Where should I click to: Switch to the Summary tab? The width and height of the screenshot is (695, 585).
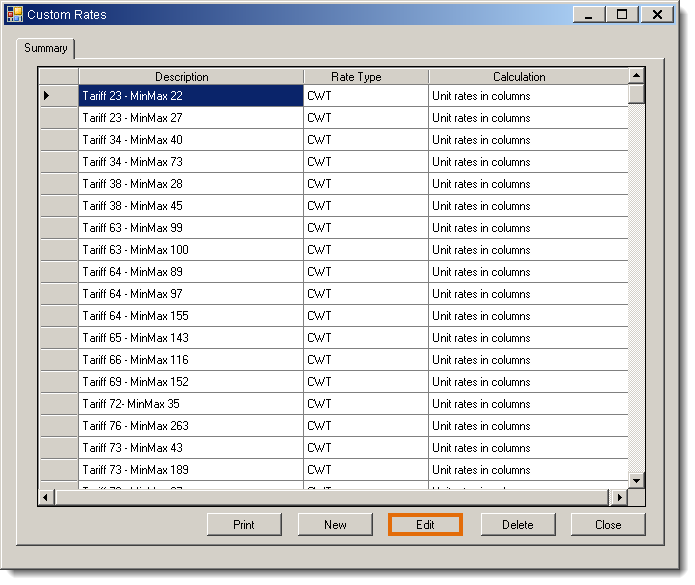(46, 48)
